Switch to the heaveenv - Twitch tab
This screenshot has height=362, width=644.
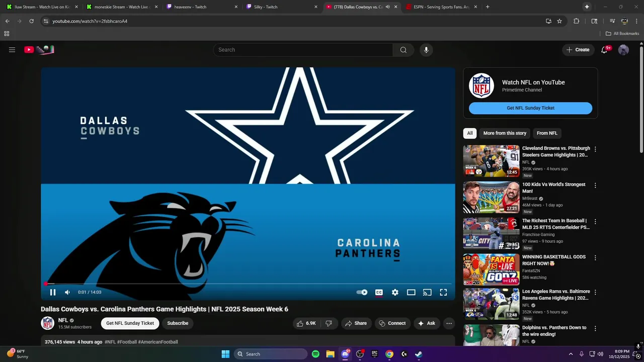pyautogui.click(x=201, y=7)
